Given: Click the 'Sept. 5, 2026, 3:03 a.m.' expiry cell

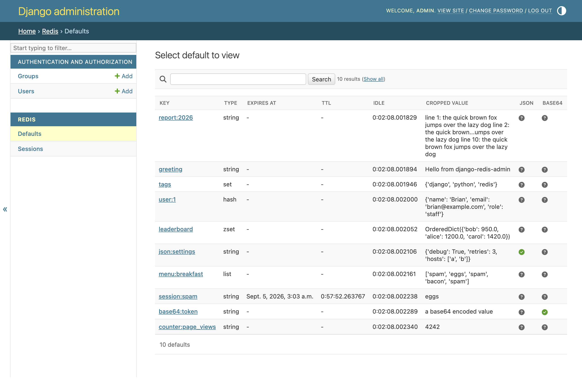Looking at the screenshot, I should pyautogui.click(x=280, y=296).
